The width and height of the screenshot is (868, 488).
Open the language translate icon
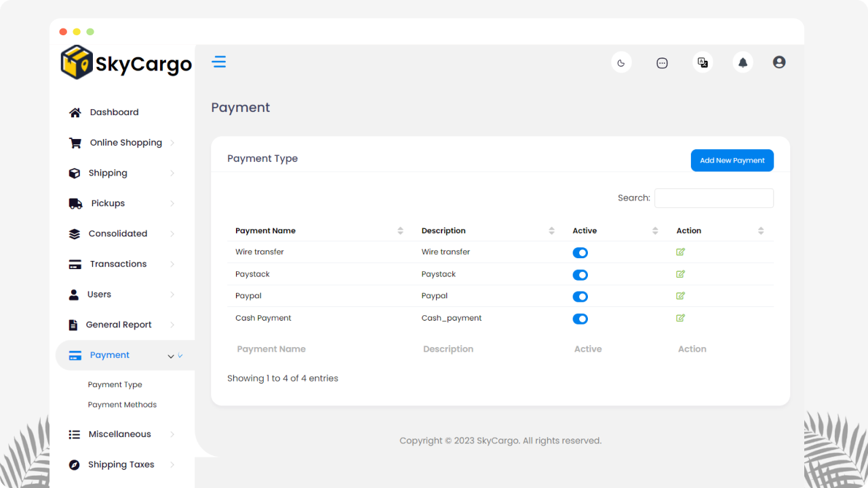tap(703, 62)
